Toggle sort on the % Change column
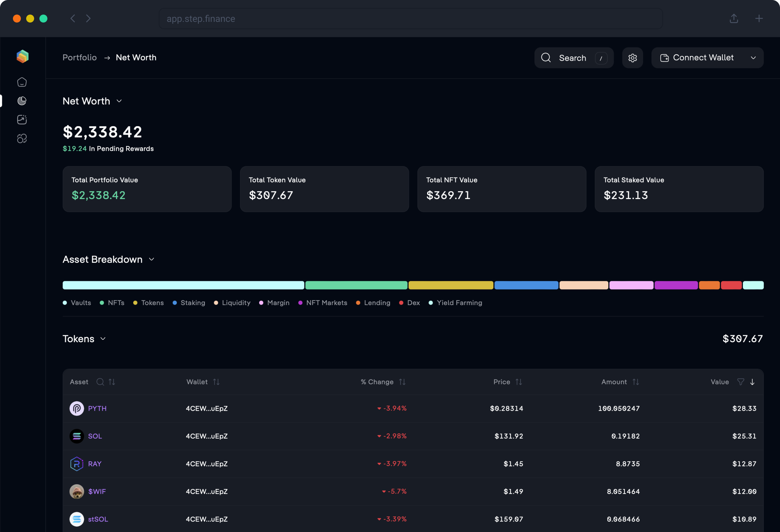Viewport: 780px width, 532px height. point(402,382)
